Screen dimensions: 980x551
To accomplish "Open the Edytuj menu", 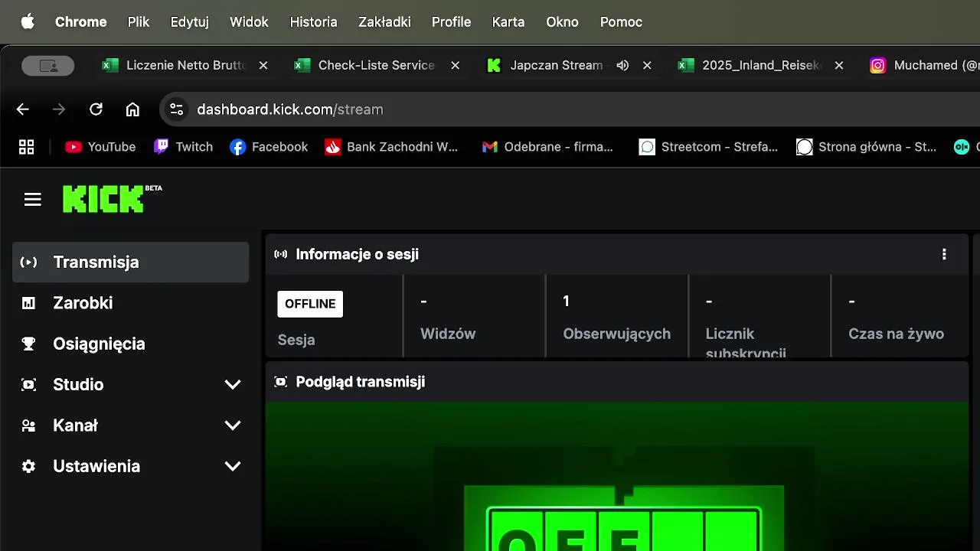I will click(x=190, y=22).
